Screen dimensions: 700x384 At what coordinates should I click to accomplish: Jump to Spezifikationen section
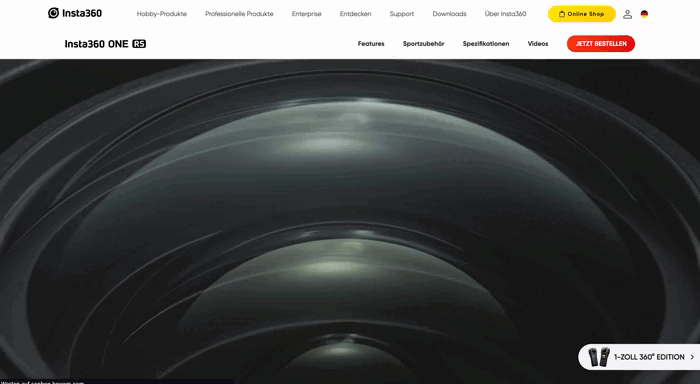(486, 44)
